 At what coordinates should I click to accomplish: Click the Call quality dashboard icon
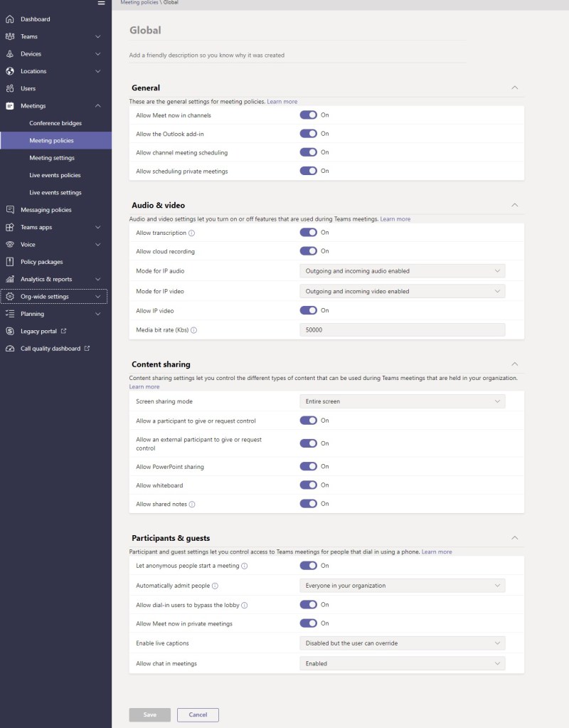10,349
